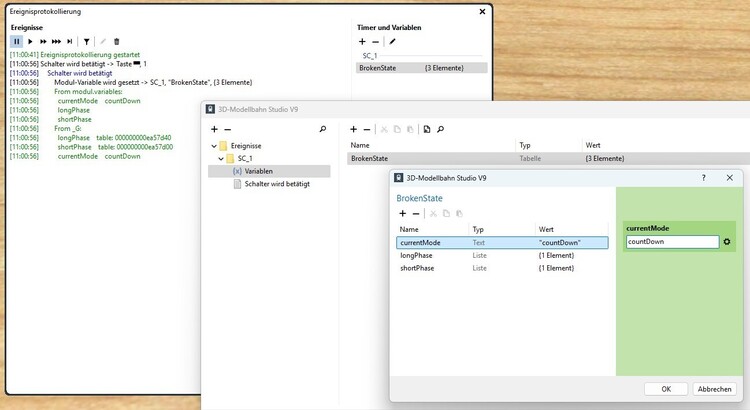Remove item in the event tree panel
Image resolution: width=750 pixels, height=410 pixels.
(228, 129)
